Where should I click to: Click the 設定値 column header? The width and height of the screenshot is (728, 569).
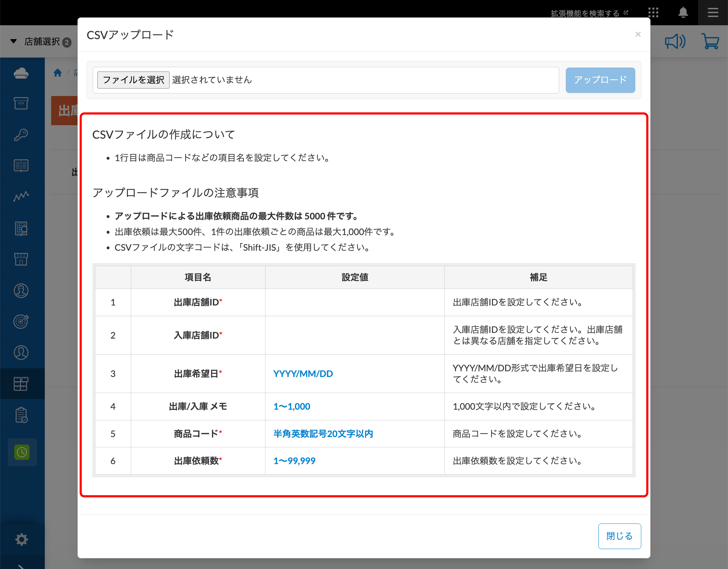point(355,277)
